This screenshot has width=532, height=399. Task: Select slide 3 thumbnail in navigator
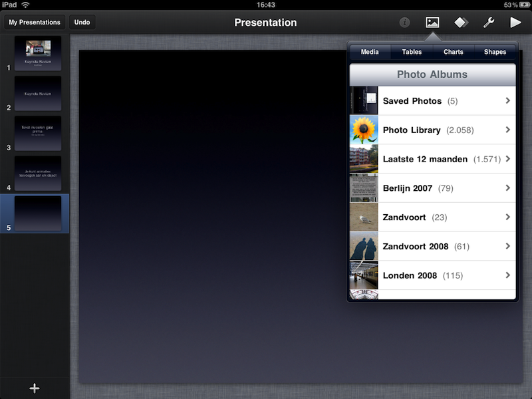[x=38, y=134]
